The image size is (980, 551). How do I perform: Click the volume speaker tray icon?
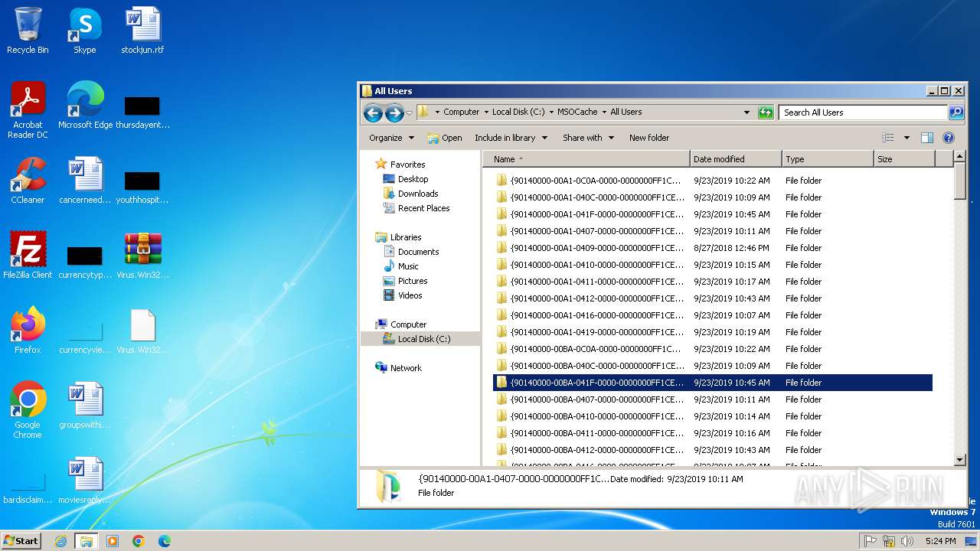907,541
